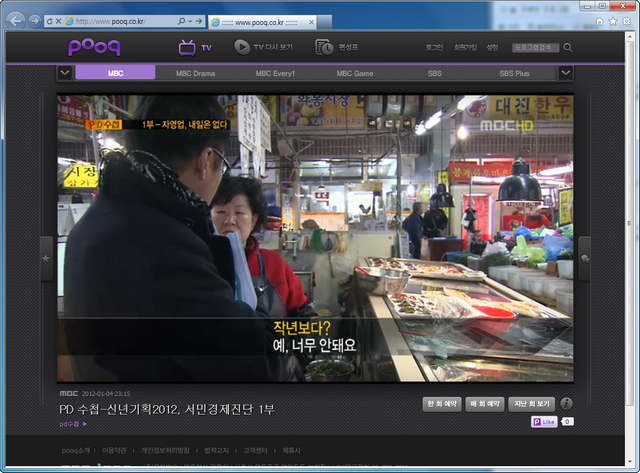The height and width of the screenshot is (473, 640).
Task: Focus the 프로그램검색 search field
Action: pos(535,48)
